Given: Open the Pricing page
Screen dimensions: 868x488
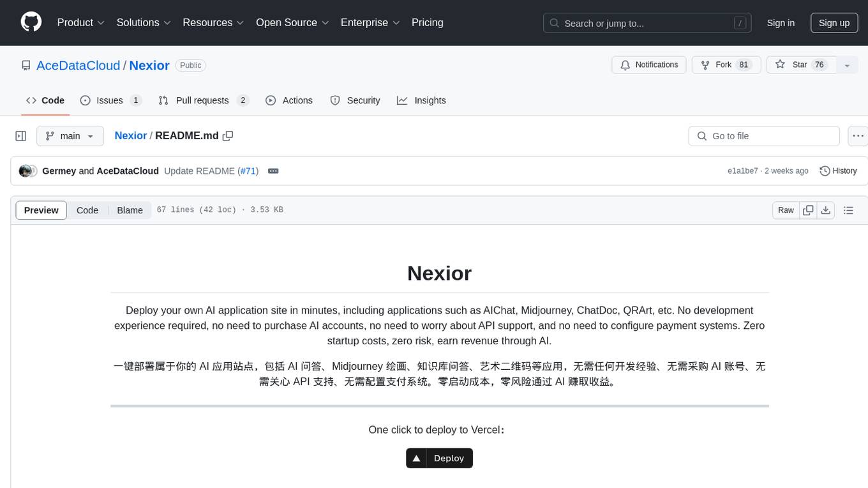Looking at the screenshot, I should 428,22.
